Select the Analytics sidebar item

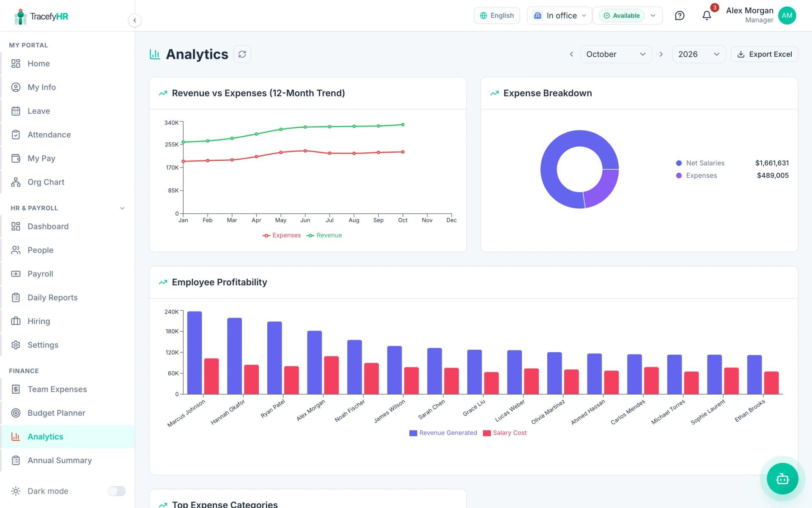pos(68,437)
